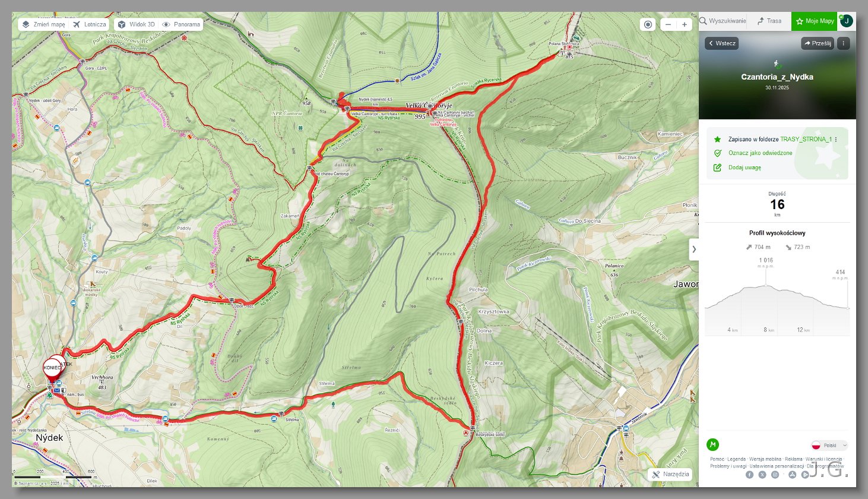Switch to Lotnicza aerial view
The width and height of the screenshot is (868, 499).
tap(89, 24)
